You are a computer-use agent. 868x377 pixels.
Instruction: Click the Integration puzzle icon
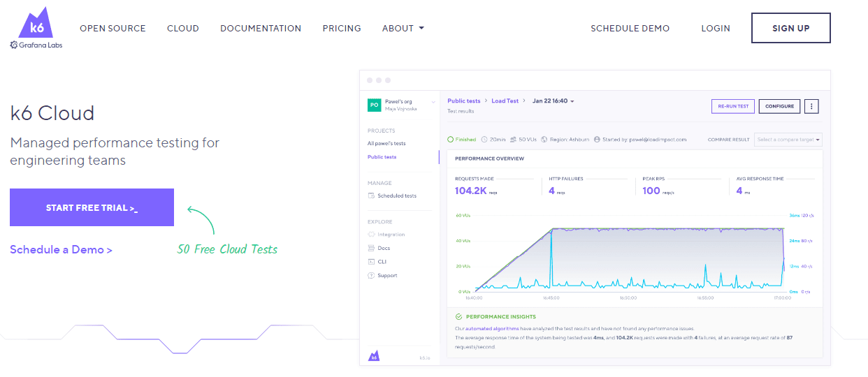(x=371, y=235)
